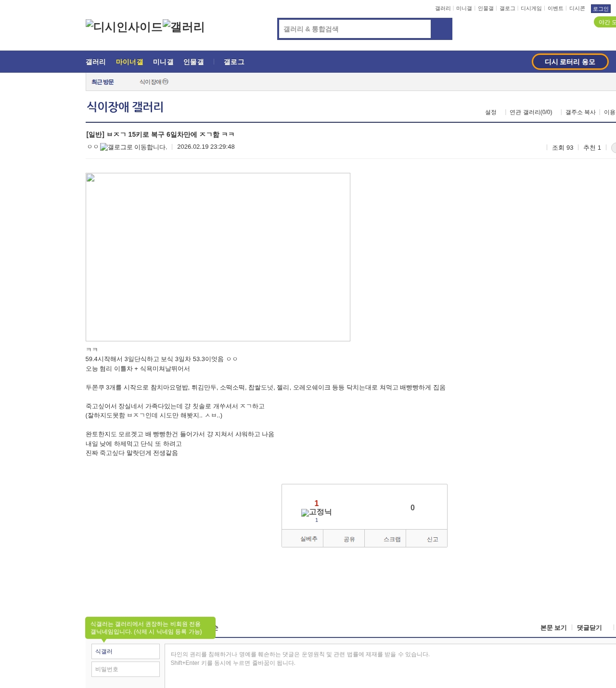616x688 pixels.
Task: Collapse the comments with 댓글닫기
Action: (x=589, y=628)
